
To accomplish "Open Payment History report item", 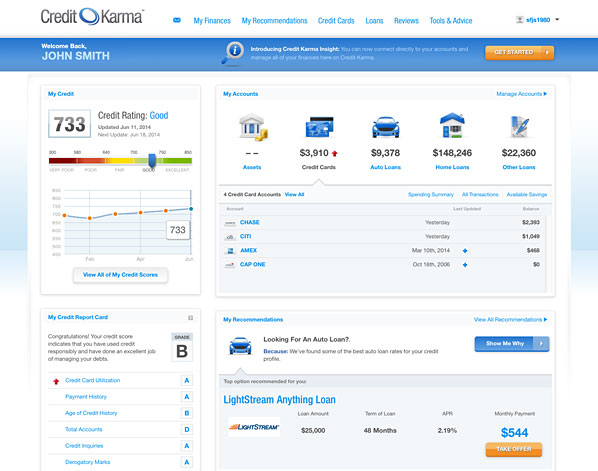I will pos(86,397).
